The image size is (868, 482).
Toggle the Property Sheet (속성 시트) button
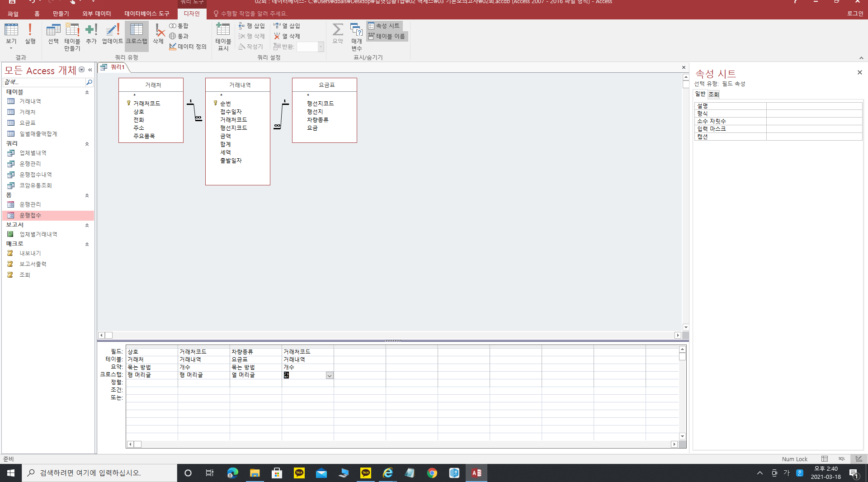384,26
